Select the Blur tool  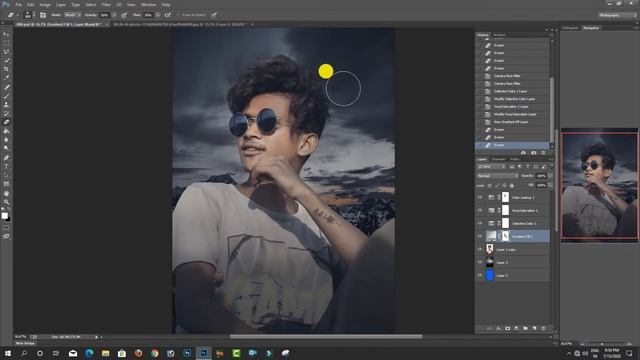point(6,140)
